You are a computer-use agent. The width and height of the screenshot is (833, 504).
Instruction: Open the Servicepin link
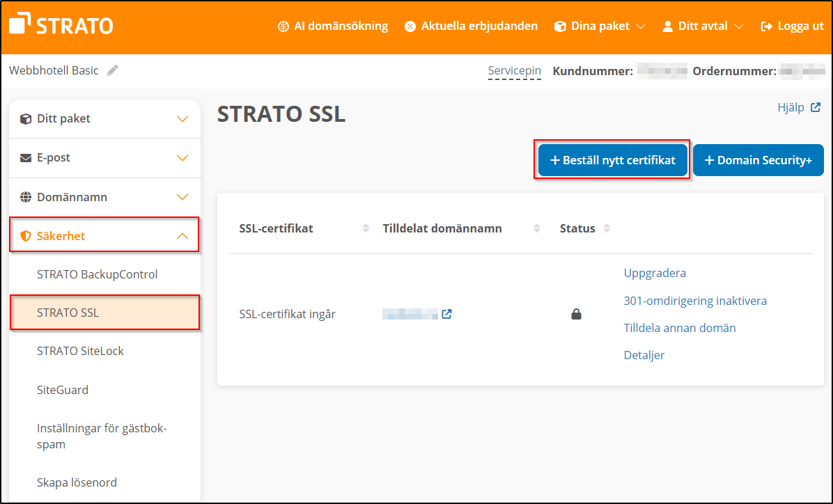515,70
